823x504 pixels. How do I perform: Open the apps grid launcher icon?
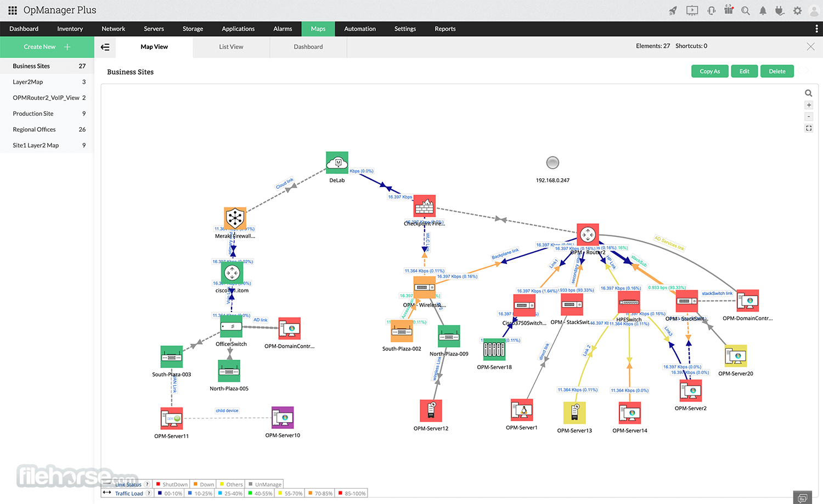pos(13,10)
